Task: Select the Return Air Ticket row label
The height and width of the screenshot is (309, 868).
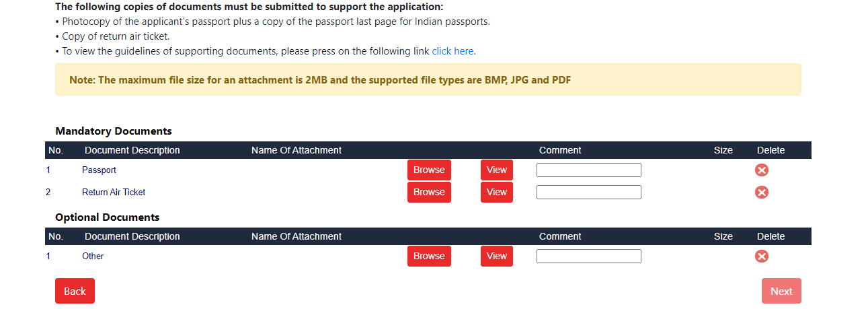Action: (x=114, y=192)
